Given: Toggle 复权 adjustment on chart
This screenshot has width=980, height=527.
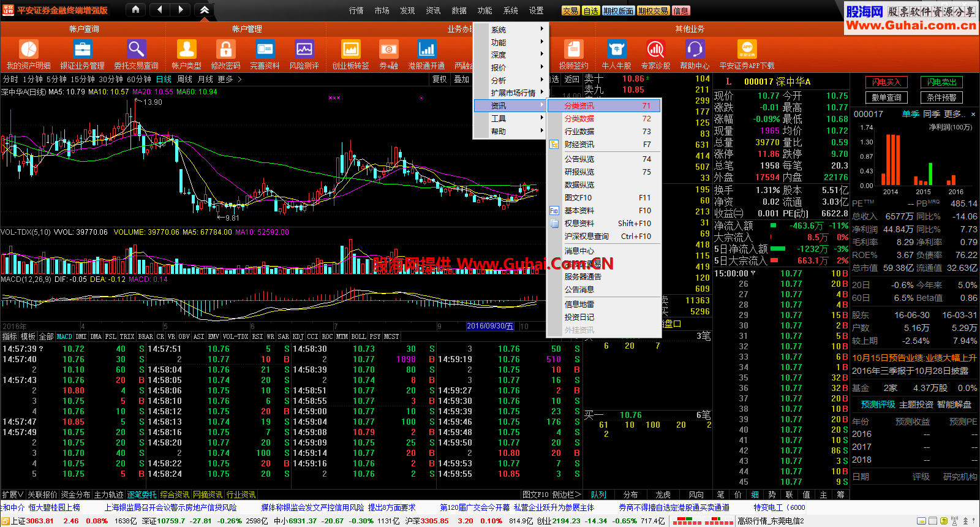Looking at the screenshot, I should tap(439, 80).
